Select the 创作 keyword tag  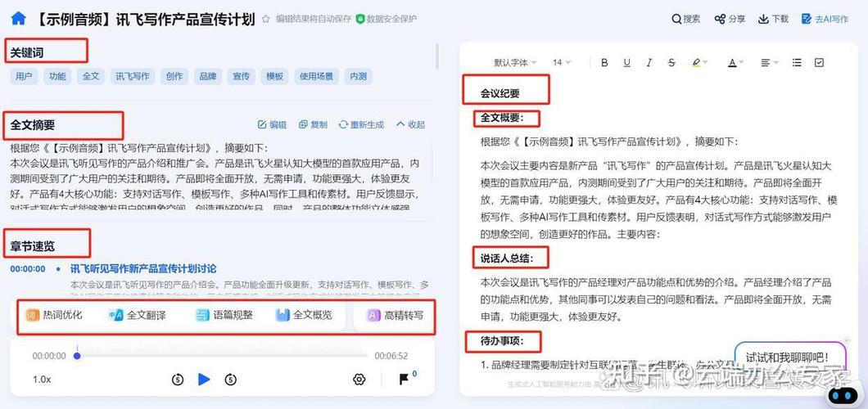click(x=174, y=76)
